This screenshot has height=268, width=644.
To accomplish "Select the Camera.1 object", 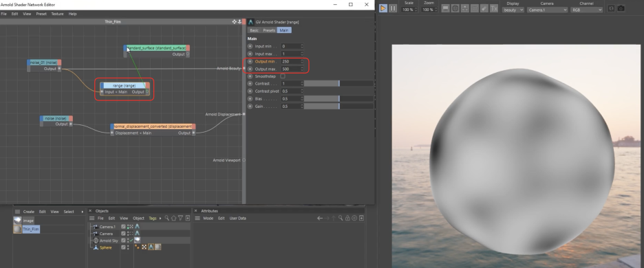I will 107,227.
